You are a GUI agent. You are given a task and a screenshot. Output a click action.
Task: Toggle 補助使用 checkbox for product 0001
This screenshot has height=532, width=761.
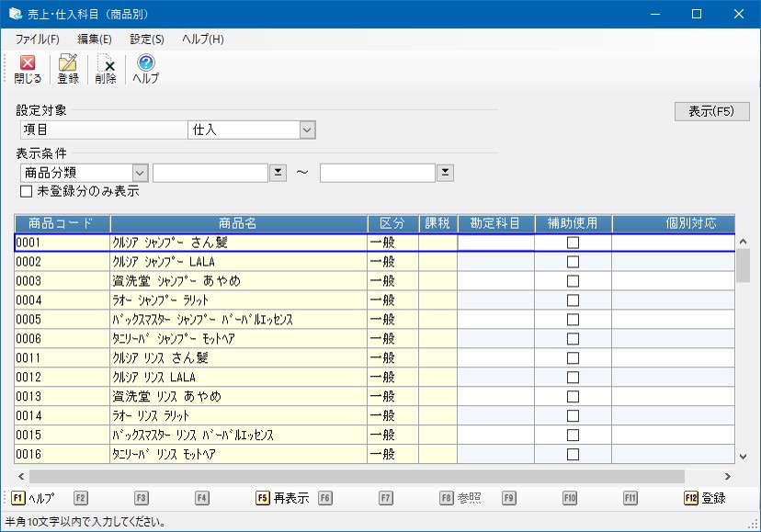click(x=573, y=243)
